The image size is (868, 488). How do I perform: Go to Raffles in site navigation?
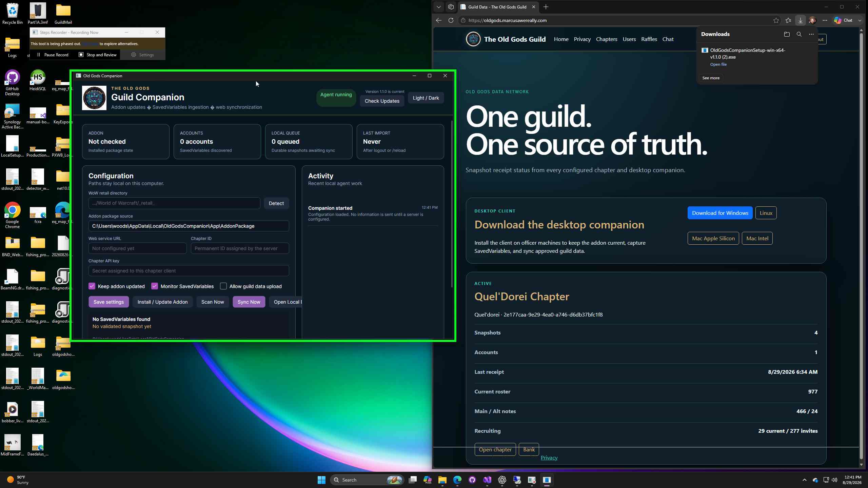point(649,39)
